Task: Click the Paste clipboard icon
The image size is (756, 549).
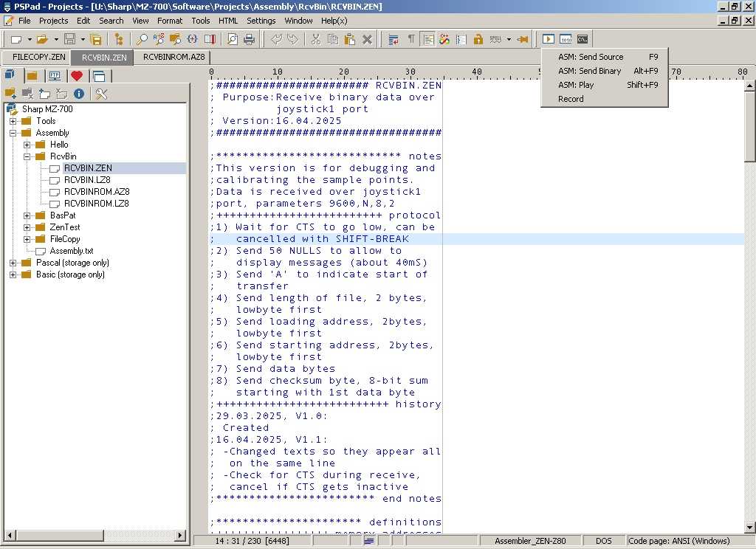Action: 350,40
